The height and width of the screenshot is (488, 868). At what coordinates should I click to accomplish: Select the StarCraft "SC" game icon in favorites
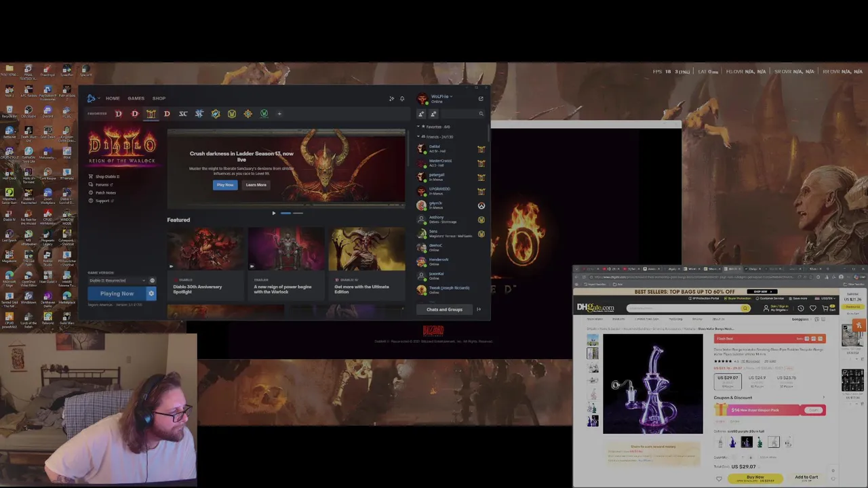coord(183,114)
